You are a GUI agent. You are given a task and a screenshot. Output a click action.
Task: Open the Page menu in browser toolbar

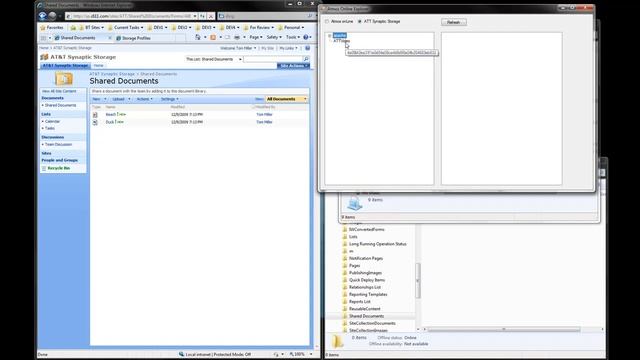pos(255,37)
